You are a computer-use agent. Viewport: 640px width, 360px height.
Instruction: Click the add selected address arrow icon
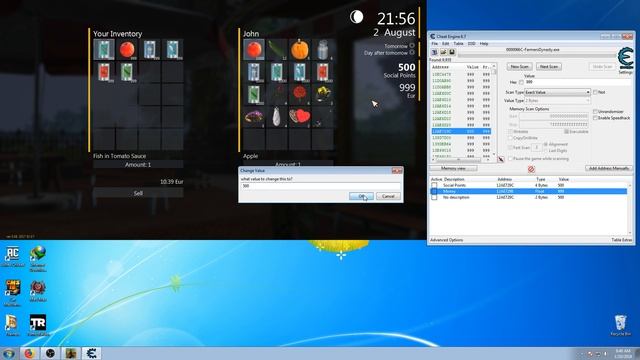(501, 159)
